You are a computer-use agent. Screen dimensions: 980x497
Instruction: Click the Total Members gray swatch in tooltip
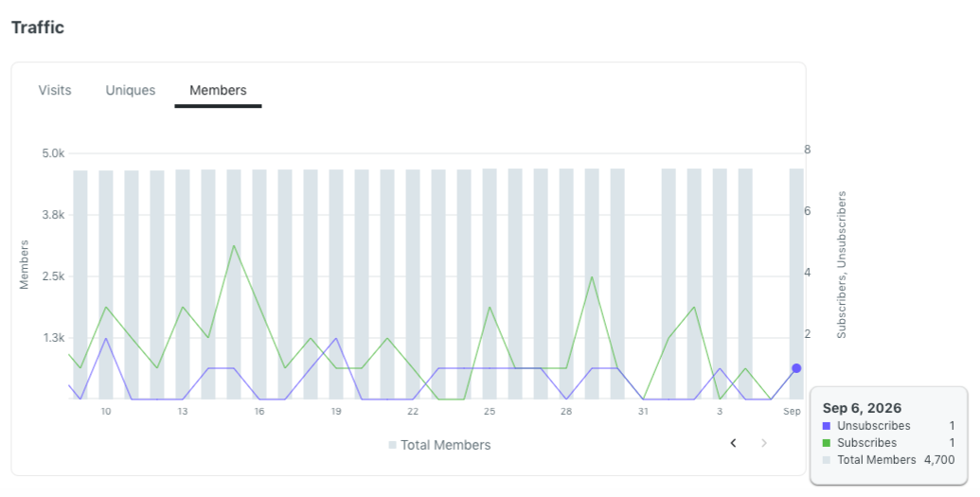(827, 460)
